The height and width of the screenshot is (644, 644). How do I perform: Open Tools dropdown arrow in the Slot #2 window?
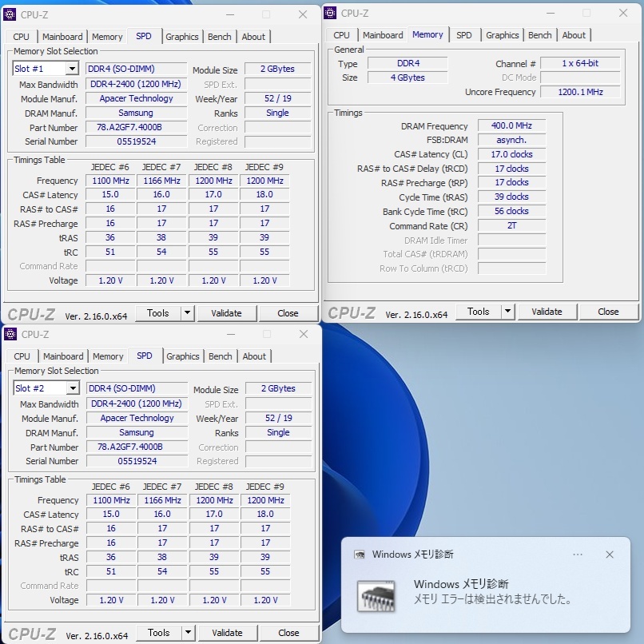189,633
